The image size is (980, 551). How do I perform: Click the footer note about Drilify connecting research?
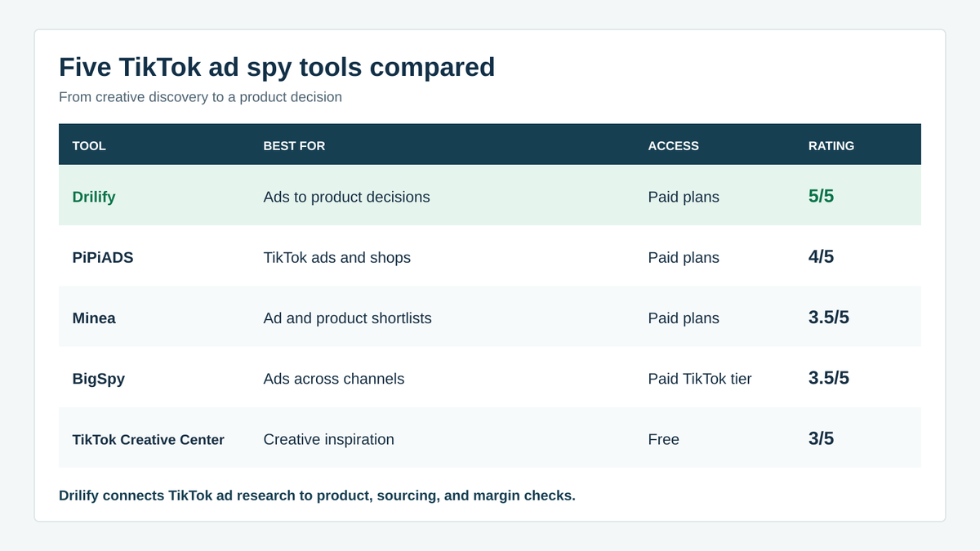317,495
